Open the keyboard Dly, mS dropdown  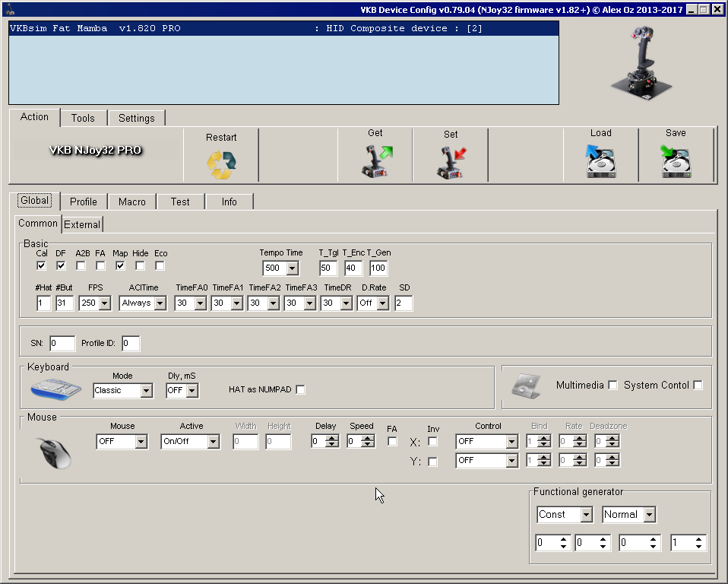click(x=191, y=391)
